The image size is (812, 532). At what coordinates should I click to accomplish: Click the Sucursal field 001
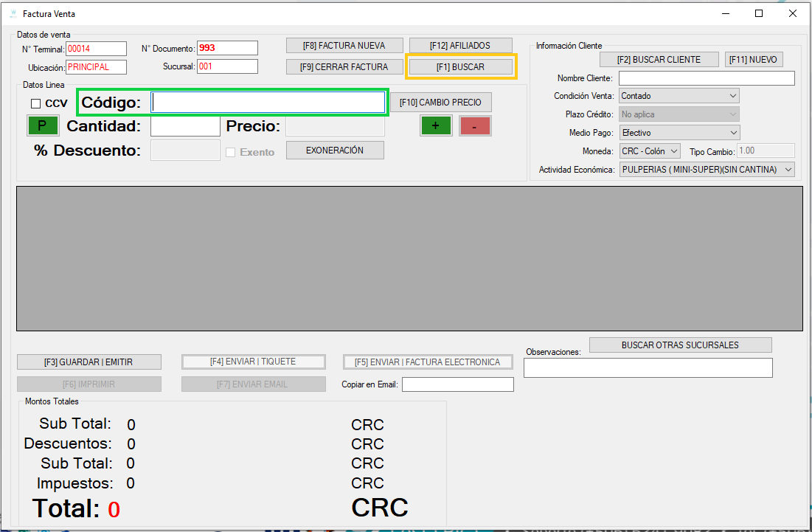pos(227,66)
